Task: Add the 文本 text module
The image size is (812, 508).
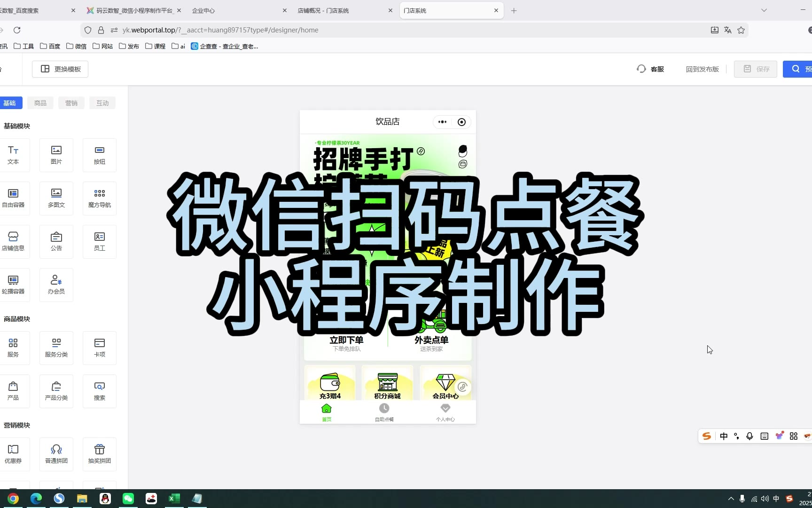Action: click(x=13, y=155)
